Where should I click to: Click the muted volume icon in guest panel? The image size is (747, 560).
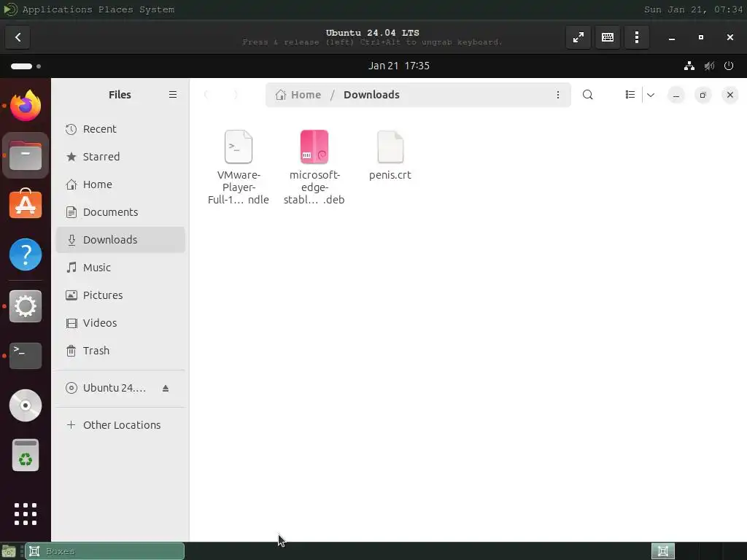(x=709, y=66)
